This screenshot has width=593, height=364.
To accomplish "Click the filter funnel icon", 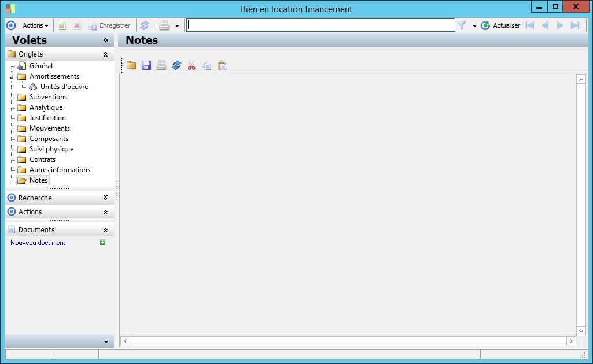I will pos(462,25).
